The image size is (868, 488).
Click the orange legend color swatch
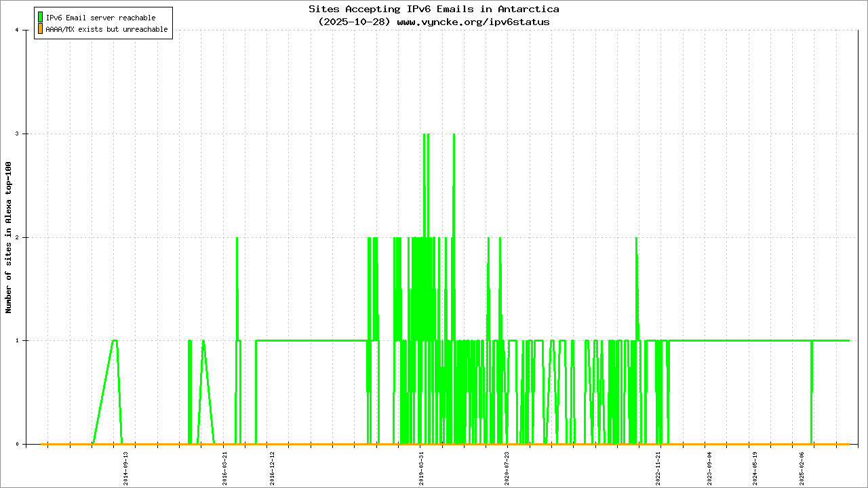(x=41, y=29)
